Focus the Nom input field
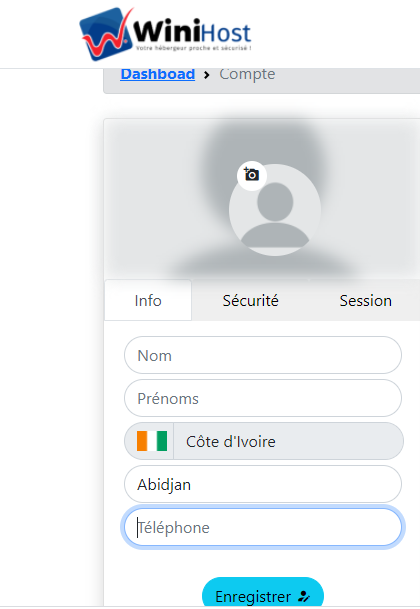This screenshot has width=420, height=609. [263, 355]
